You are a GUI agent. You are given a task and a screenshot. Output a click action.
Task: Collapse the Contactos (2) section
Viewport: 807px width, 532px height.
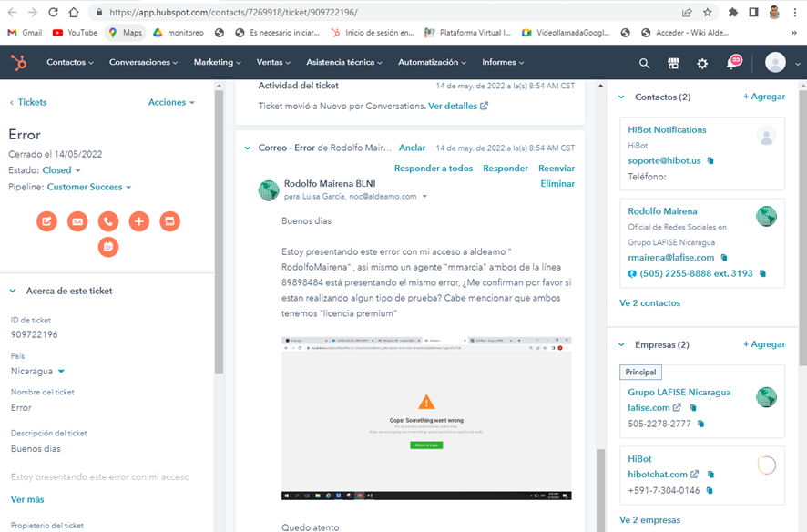point(621,97)
